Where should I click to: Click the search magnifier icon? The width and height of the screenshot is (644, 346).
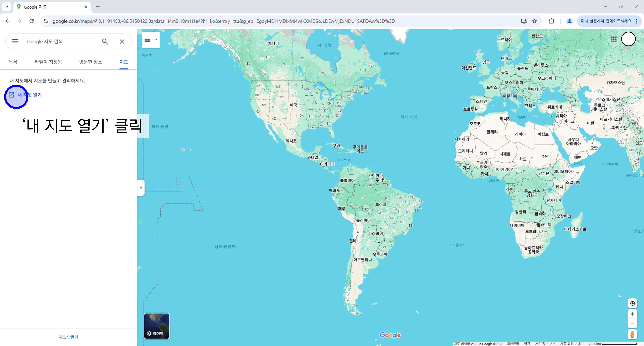(105, 41)
